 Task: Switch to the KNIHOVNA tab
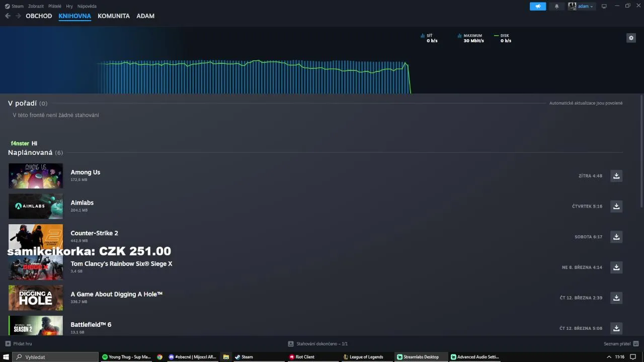point(74,16)
